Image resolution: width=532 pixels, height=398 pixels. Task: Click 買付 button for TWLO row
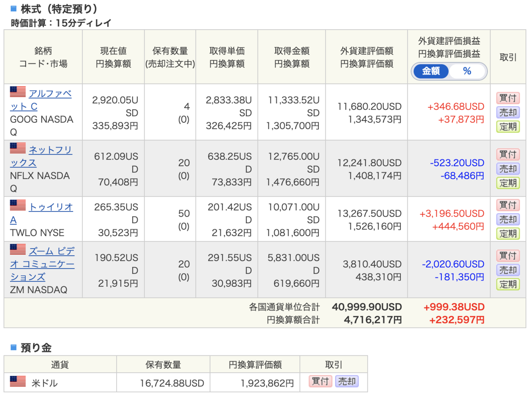(x=508, y=205)
